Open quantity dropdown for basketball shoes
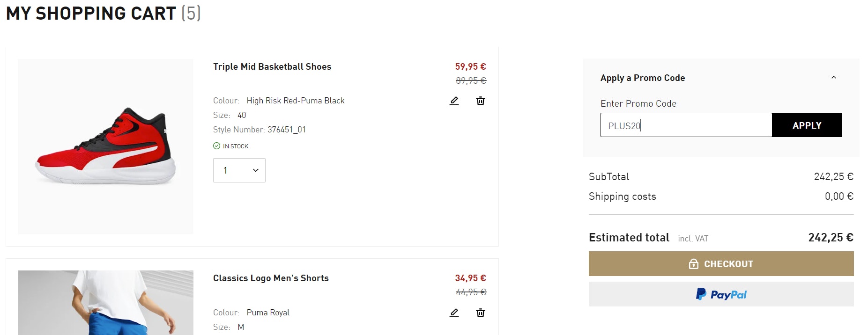Viewport: 868px width, 335px height. [239, 170]
